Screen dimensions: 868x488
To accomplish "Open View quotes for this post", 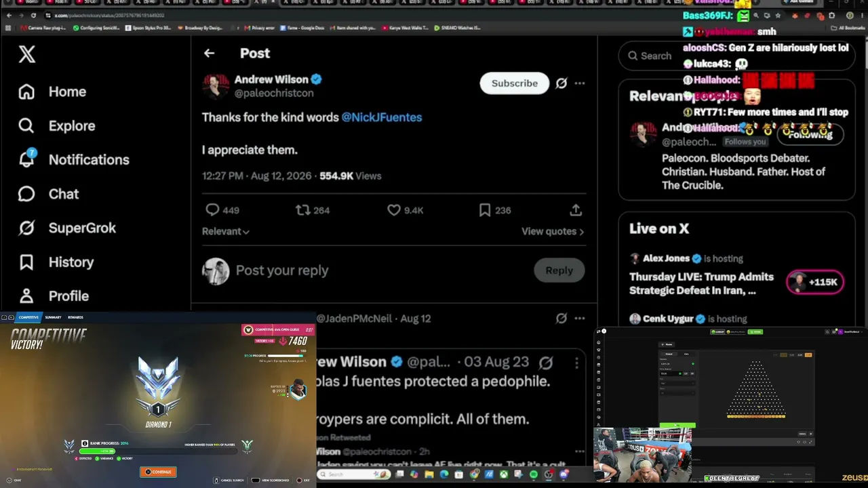I will click(553, 231).
